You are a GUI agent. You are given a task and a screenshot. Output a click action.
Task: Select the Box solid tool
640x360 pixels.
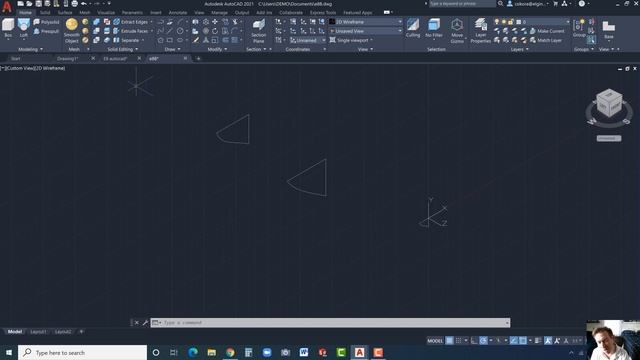point(8,28)
